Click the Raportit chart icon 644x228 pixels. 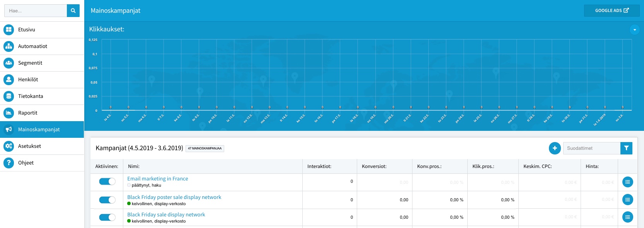click(9, 113)
